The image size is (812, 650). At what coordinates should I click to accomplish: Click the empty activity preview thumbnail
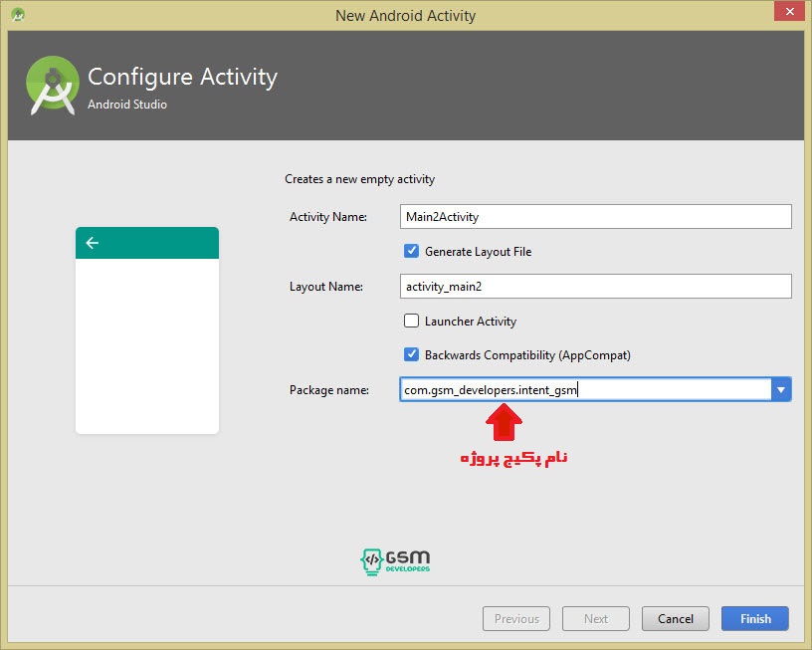coord(147,329)
